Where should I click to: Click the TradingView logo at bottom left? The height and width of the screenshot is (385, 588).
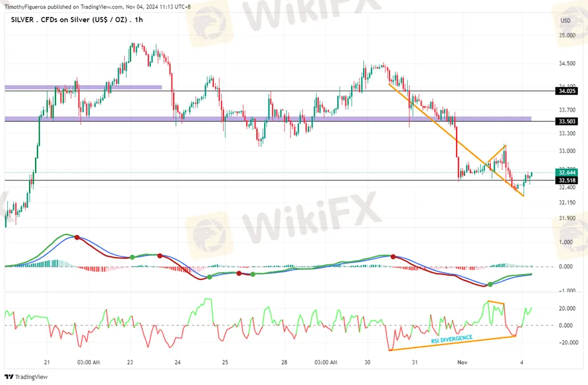pos(27,377)
